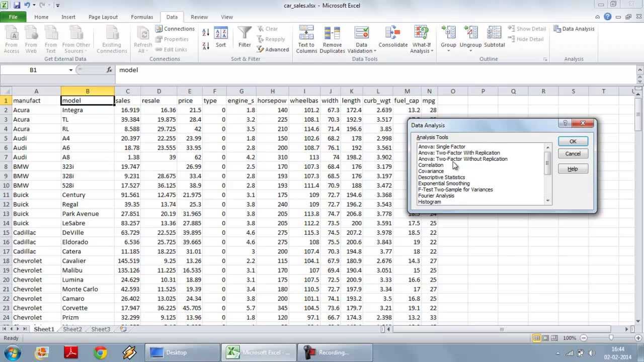This screenshot has width=644, height=362.
Task: Switch to the Formulas tab
Action: [x=142, y=17]
